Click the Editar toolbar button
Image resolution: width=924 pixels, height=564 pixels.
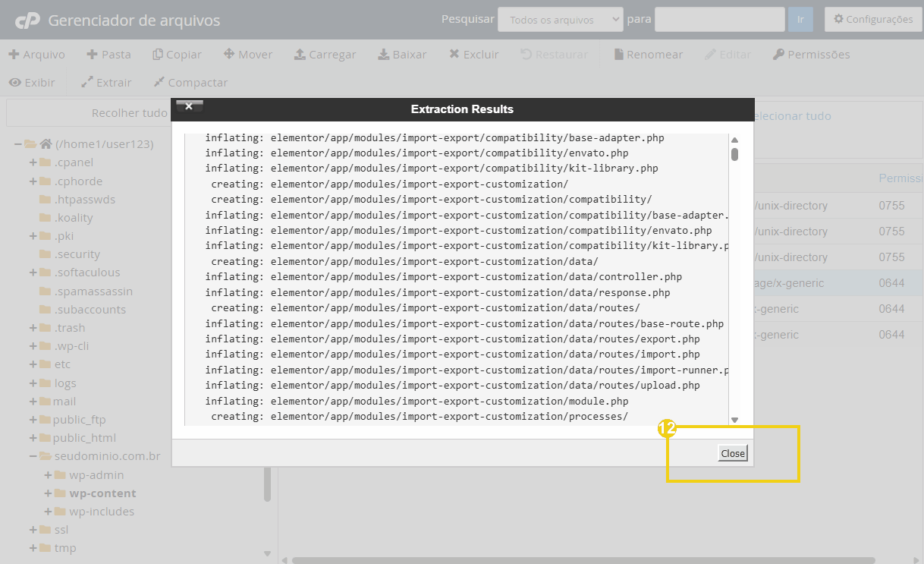[728, 55]
